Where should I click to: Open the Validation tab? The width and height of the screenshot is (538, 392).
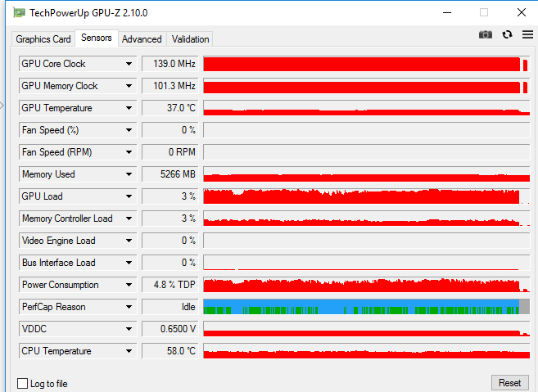click(191, 39)
